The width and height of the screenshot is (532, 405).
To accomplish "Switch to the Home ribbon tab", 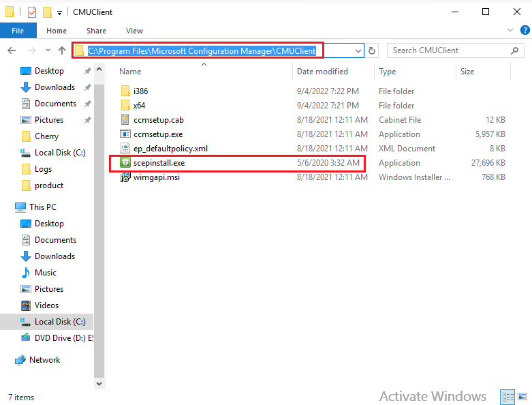I will 57,31.
